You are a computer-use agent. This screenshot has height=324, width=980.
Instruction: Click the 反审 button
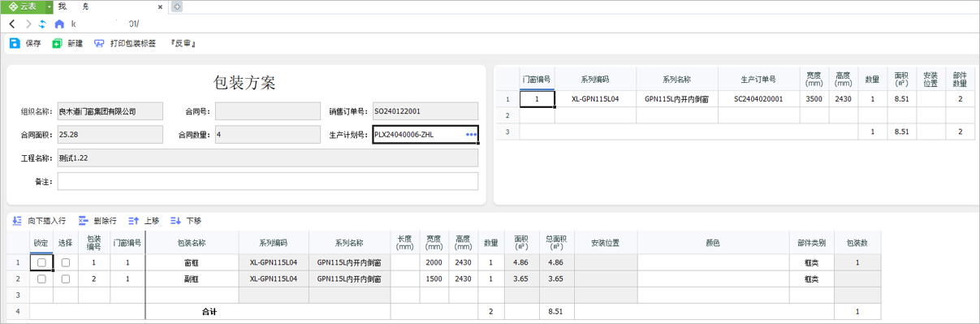(x=183, y=43)
